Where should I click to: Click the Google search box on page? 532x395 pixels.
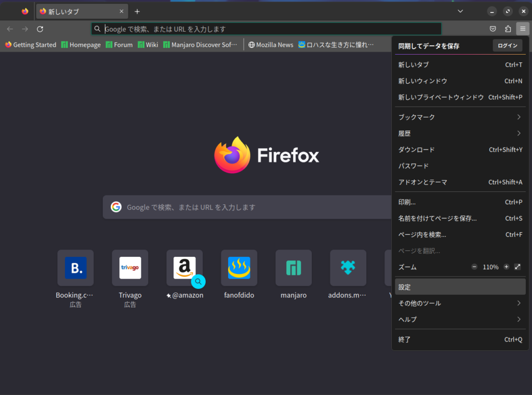click(248, 207)
